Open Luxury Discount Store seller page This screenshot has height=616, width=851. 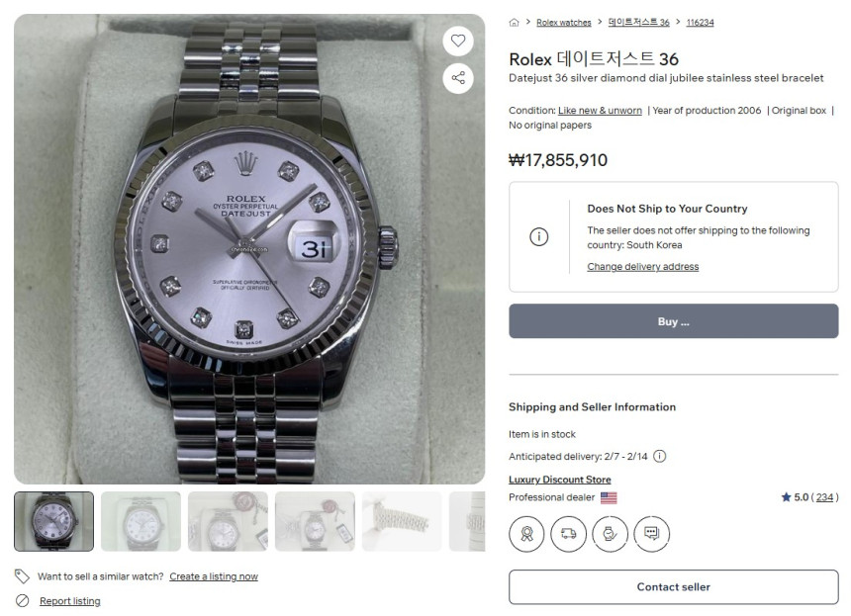[559, 480]
